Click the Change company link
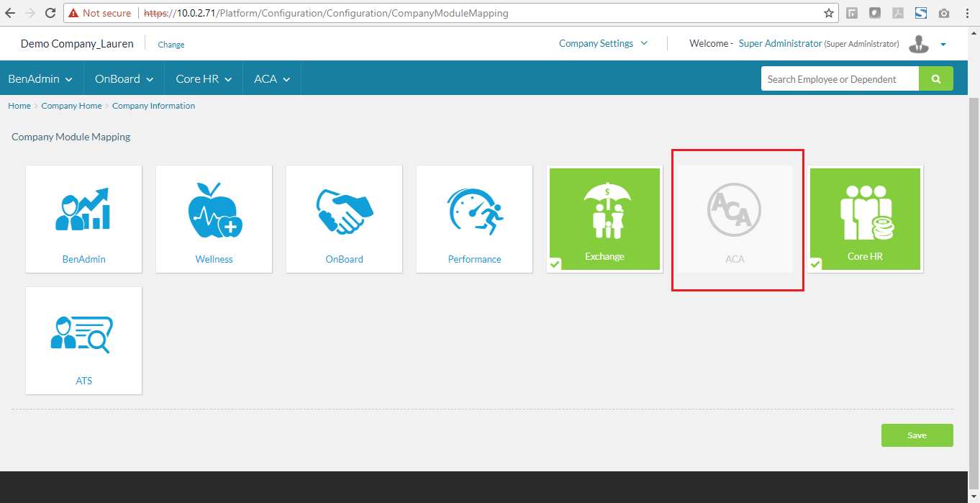 (x=171, y=45)
